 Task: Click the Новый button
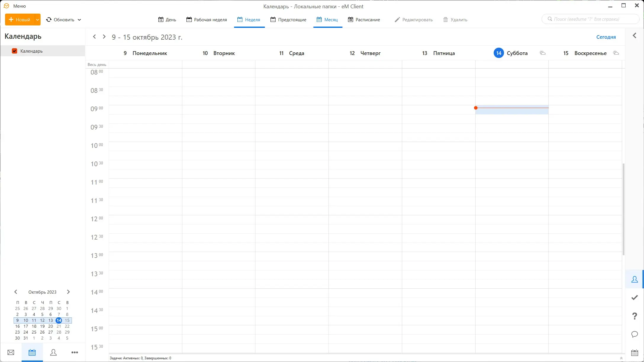click(20, 20)
